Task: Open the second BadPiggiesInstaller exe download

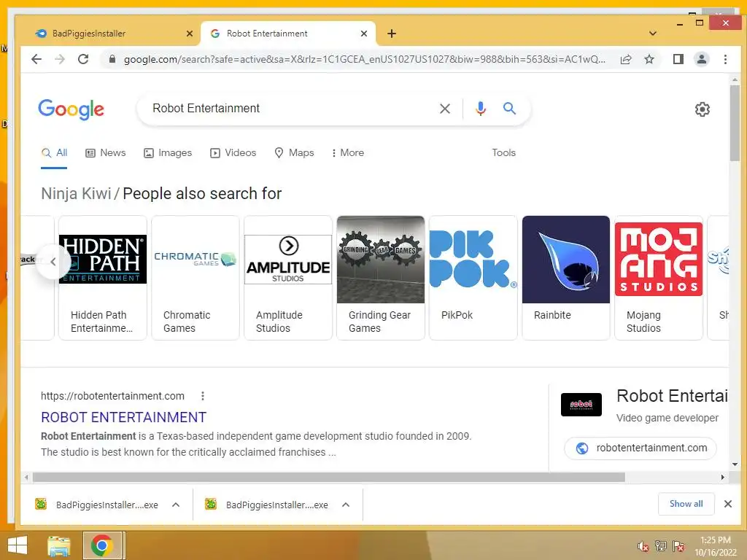Action: [267, 505]
